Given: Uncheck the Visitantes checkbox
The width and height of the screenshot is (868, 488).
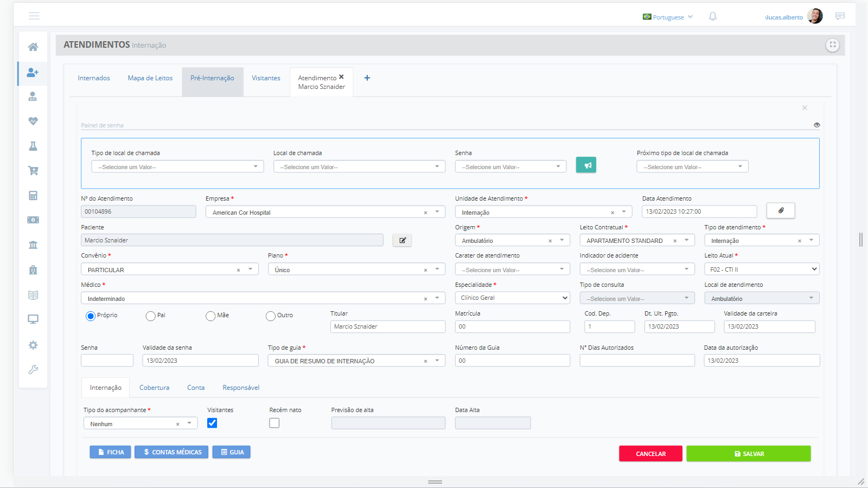Looking at the screenshot, I should pos(212,423).
